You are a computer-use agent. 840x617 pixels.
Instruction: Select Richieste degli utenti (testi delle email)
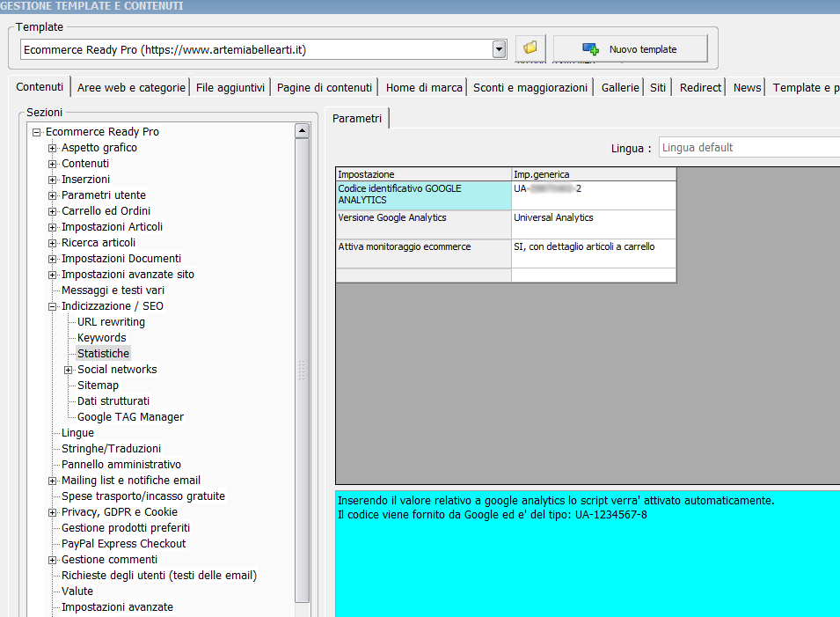click(159, 575)
